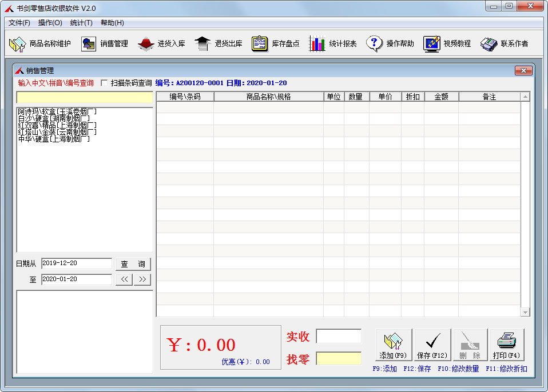This screenshot has height=392, width=548.
Task: Click the 查询 search button
Action: point(133,264)
